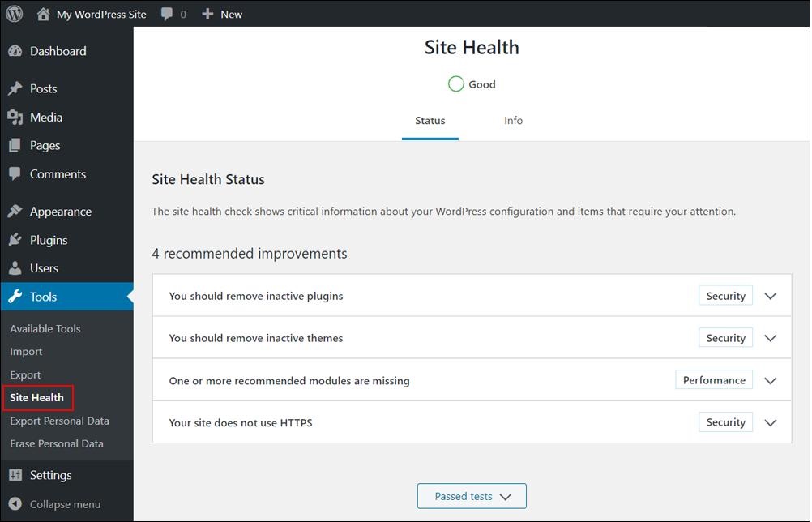This screenshot has height=522, width=812.
Task: Click the Tools wrench icon
Action: pyautogui.click(x=15, y=297)
